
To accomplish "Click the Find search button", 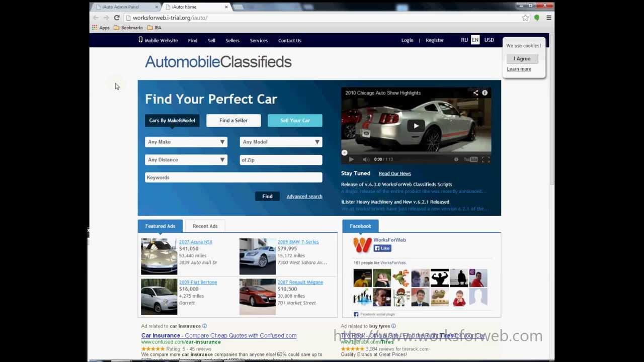I will pyautogui.click(x=267, y=197).
